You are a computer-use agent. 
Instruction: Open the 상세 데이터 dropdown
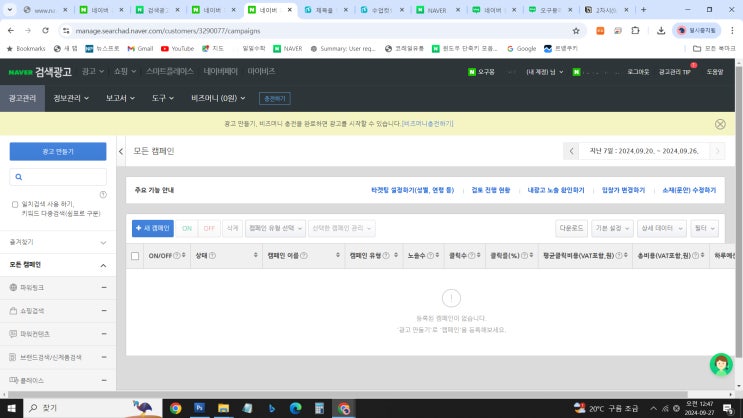click(x=661, y=228)
